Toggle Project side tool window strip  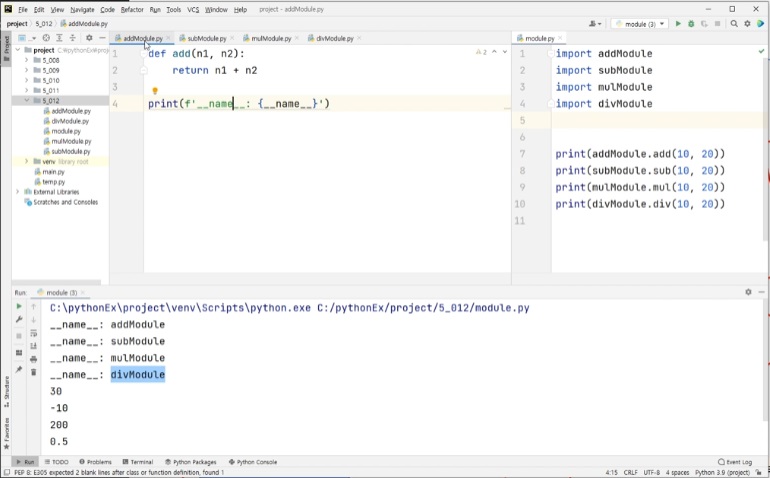point(6,48)
